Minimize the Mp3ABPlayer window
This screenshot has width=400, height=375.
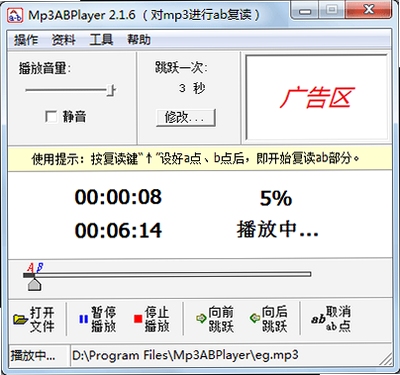[x=304, y=10]
